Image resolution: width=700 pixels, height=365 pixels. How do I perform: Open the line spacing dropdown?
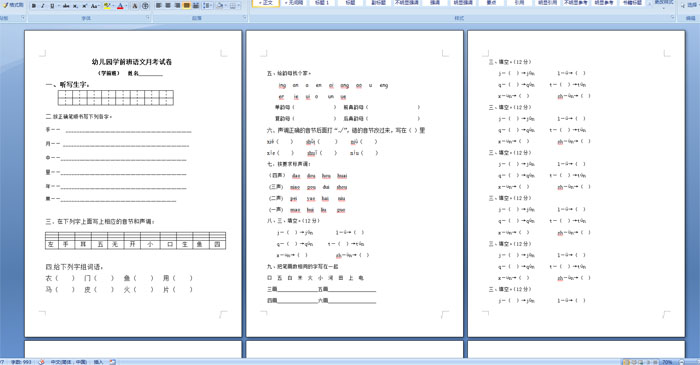pyautogui.click(x=208, y=6)
